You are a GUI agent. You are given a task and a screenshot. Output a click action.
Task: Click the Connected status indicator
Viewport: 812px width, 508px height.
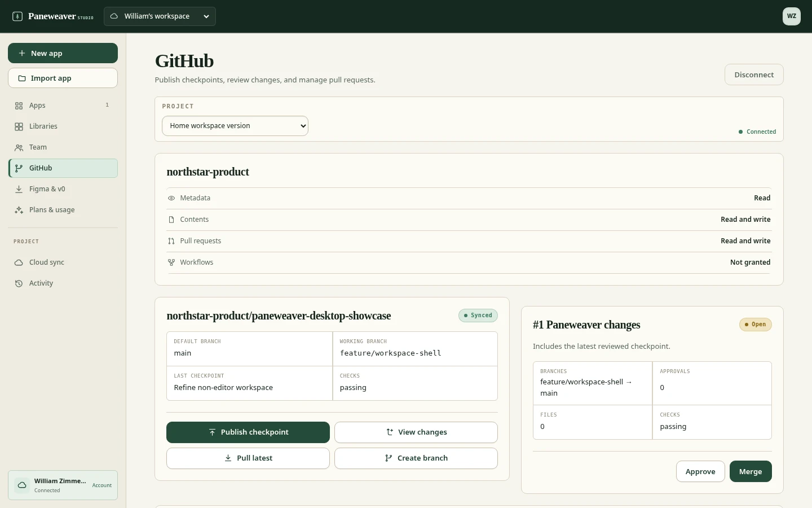coord(757,132)
